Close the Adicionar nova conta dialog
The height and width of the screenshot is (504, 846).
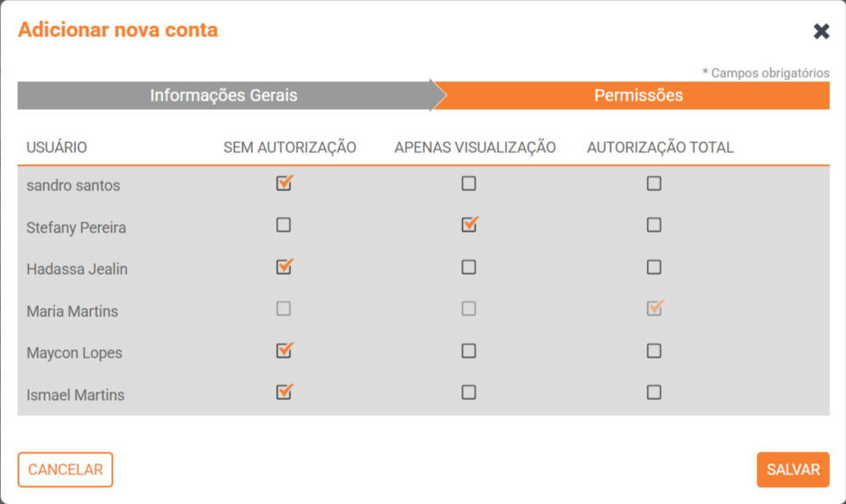[821, 31]
